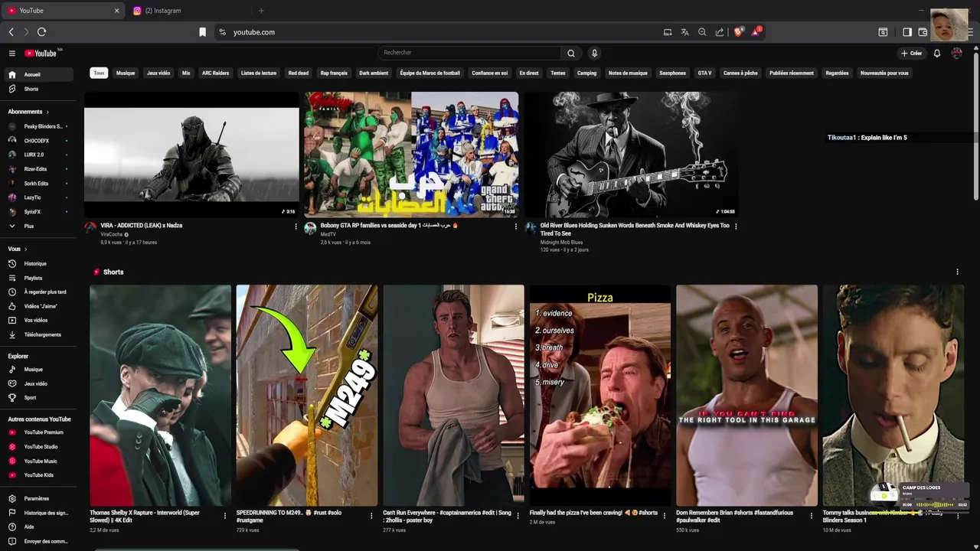Viewport: 980px width, 551px height.
Task: Go to Shorts in the sidebar
Action: [x=41, y=89]
